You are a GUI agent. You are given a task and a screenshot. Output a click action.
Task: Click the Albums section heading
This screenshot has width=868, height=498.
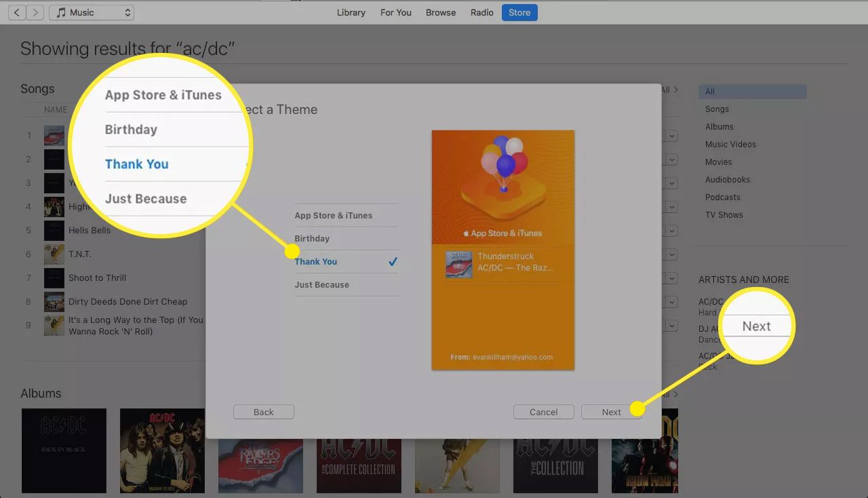pos(41,394)
